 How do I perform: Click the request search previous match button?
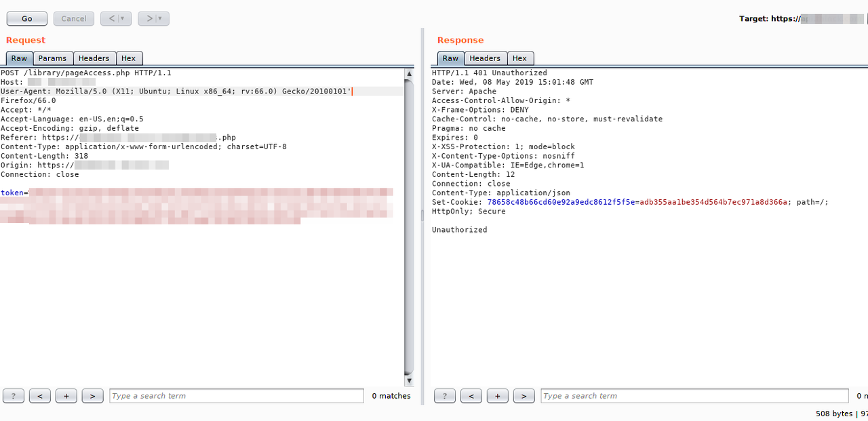(x=40, y=396)
